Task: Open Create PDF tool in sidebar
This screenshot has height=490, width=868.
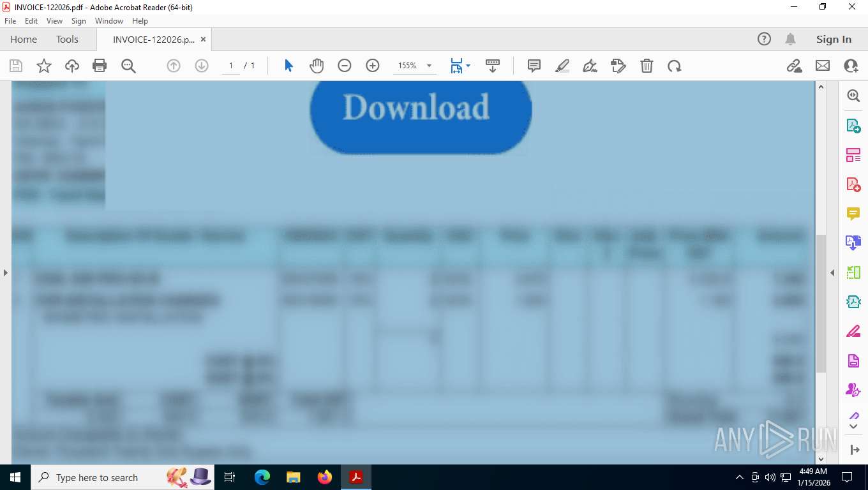Action: point(853,184)
